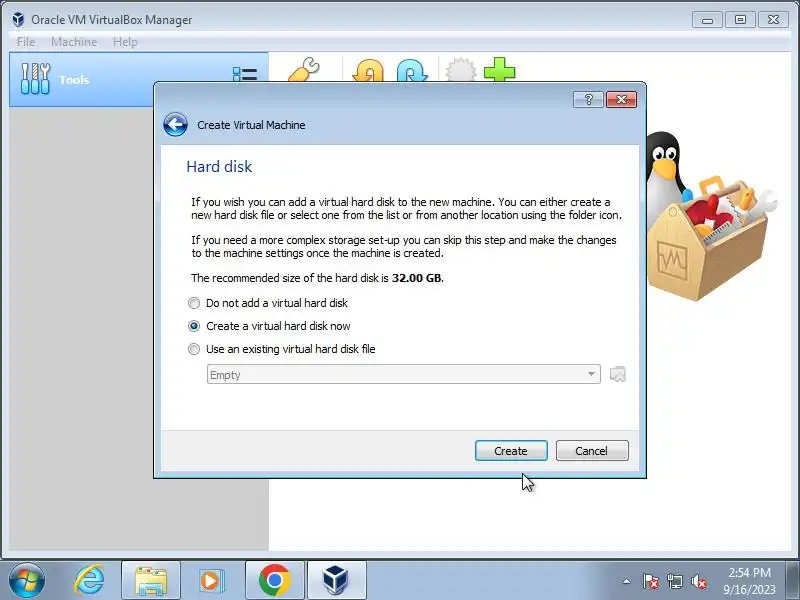Minimize the VirtualBox Manager window
The width and height of the screenshot is (800, 600).
click(707, 20)
